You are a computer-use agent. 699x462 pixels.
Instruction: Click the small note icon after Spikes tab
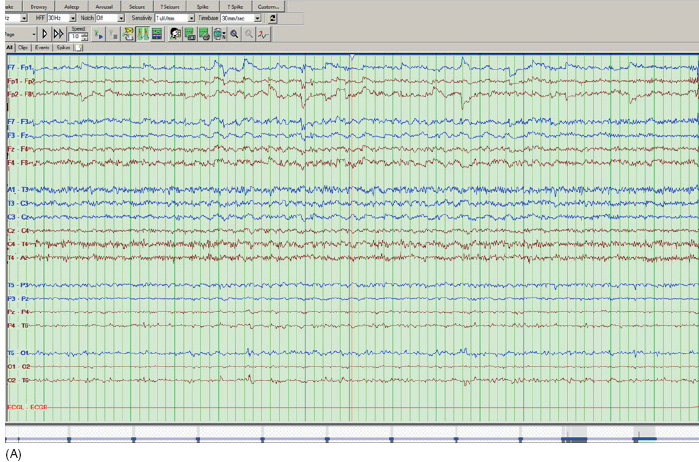(x=78, y=47)
